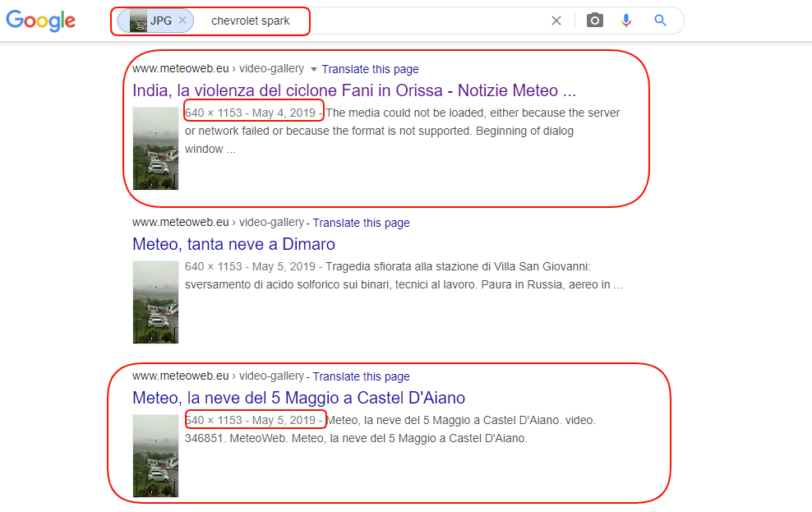Search by image using camera icon
Viewport: 812px width, 512px height.
[x=594, y=21]
